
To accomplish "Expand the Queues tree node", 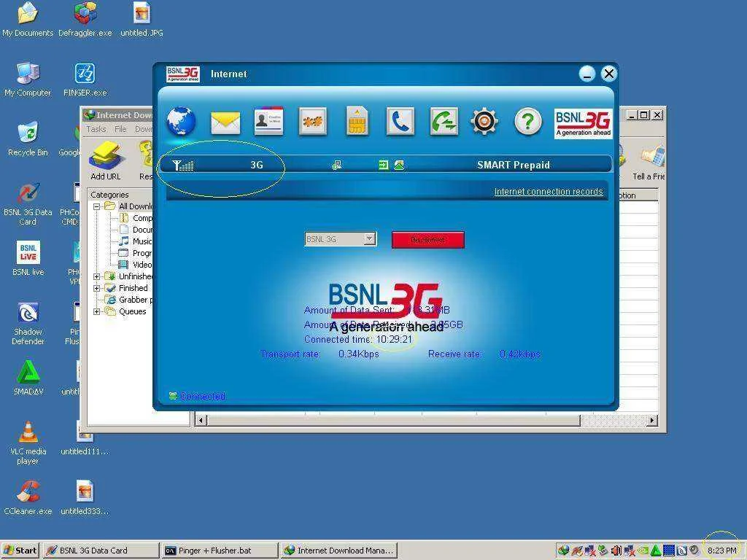I will pyautogui.click(x=96, y=311).
